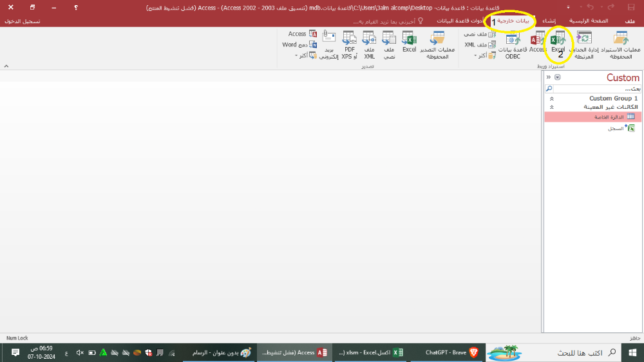Expand أكثر options in the export group
644x362 pixels.
pos(305,55)
